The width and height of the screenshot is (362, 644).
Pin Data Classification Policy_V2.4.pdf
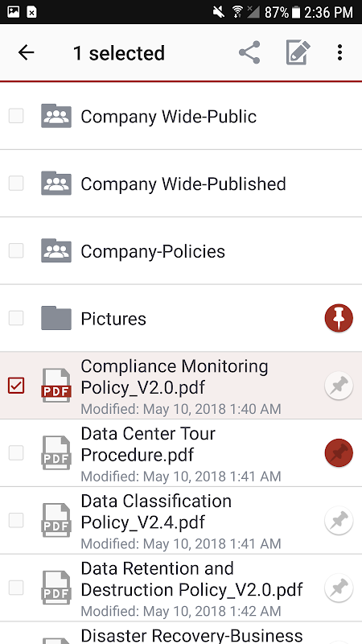click(x=339, y=520)
